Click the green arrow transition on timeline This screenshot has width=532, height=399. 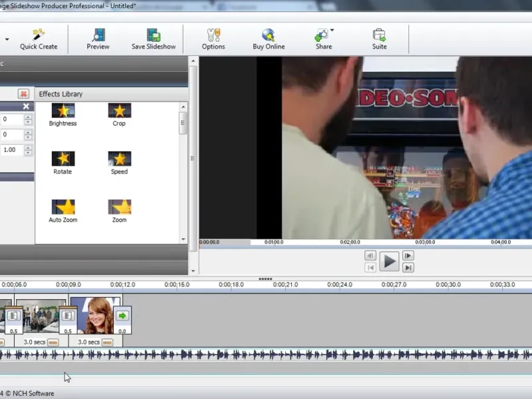coord(122,316)
